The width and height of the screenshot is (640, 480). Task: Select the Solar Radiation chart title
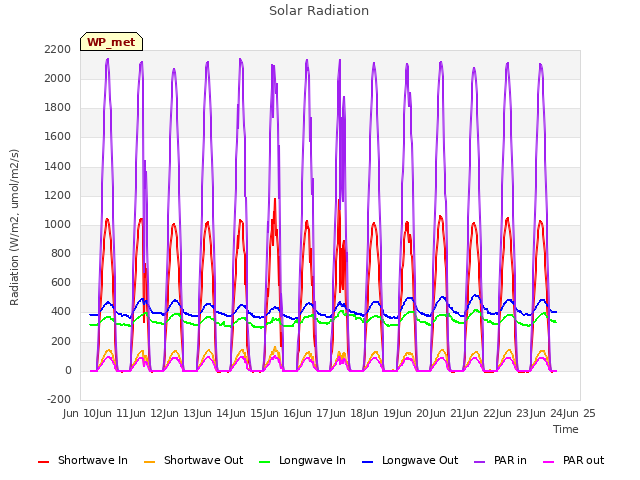tap(319, 11)
